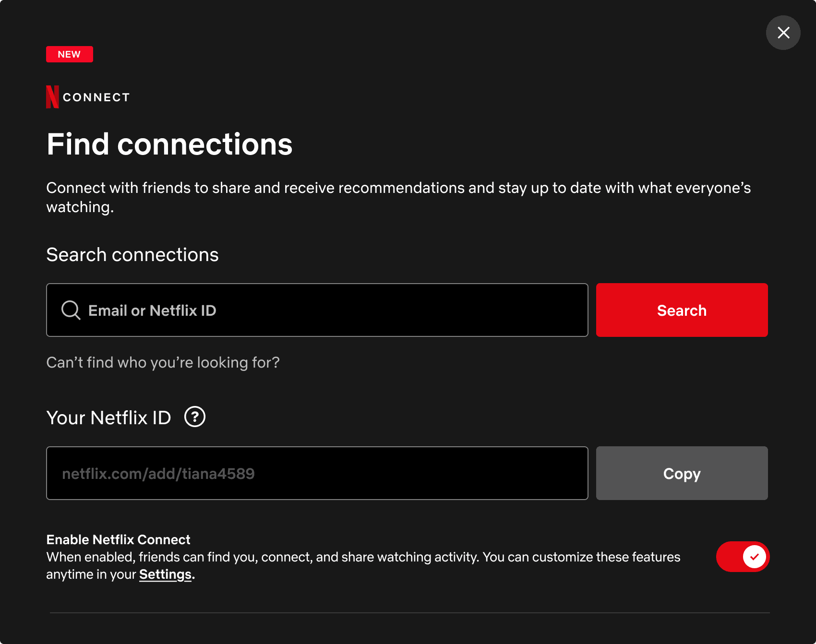This screenshot has height=644, width=816.
Task: Click the Netflix N Connect logo
Action: tap(88, 97)
